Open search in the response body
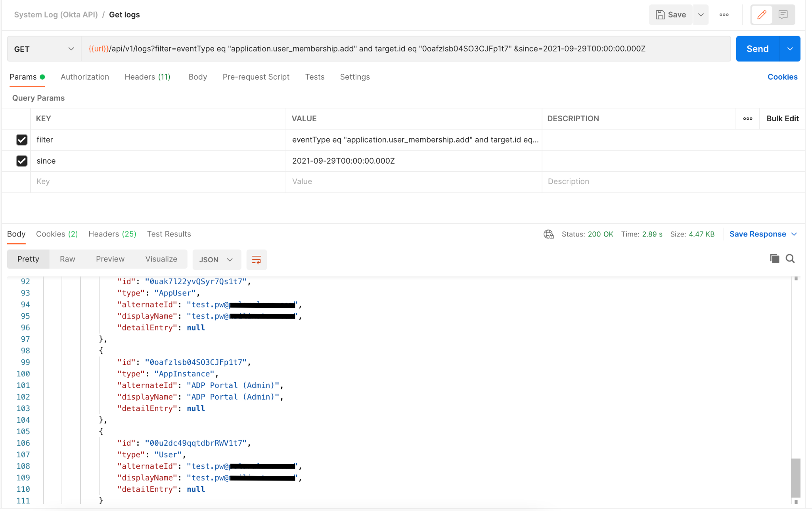812x511 pixels. (790, 259)
